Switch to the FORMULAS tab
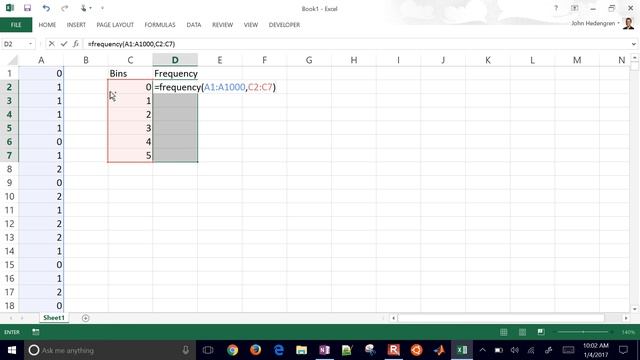This screenshot has height=360, width=640. [x=160, y=25]
